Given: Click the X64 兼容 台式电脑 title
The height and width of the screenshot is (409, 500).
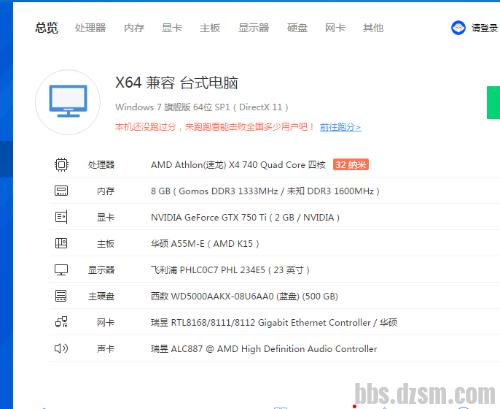Looking at the screenshot, I should coord(177,83).
